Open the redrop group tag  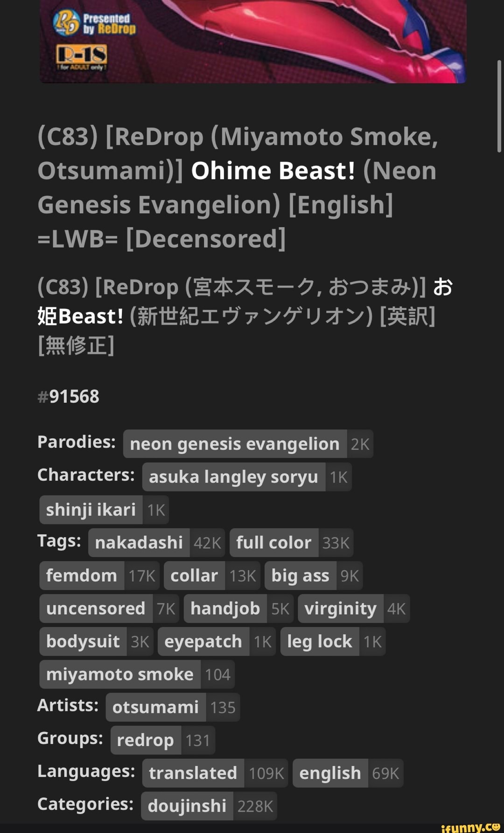point(145,740)
